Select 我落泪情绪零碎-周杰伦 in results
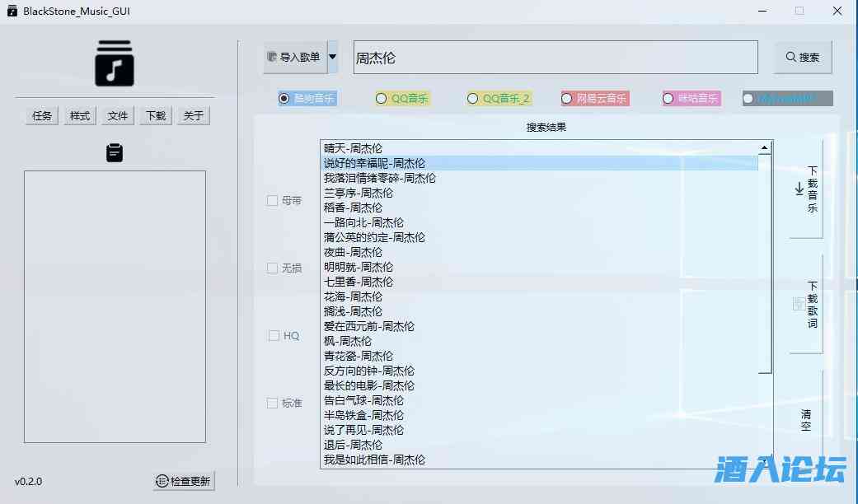The width and height of the screenshot is (858, 504). click(540, 178)
